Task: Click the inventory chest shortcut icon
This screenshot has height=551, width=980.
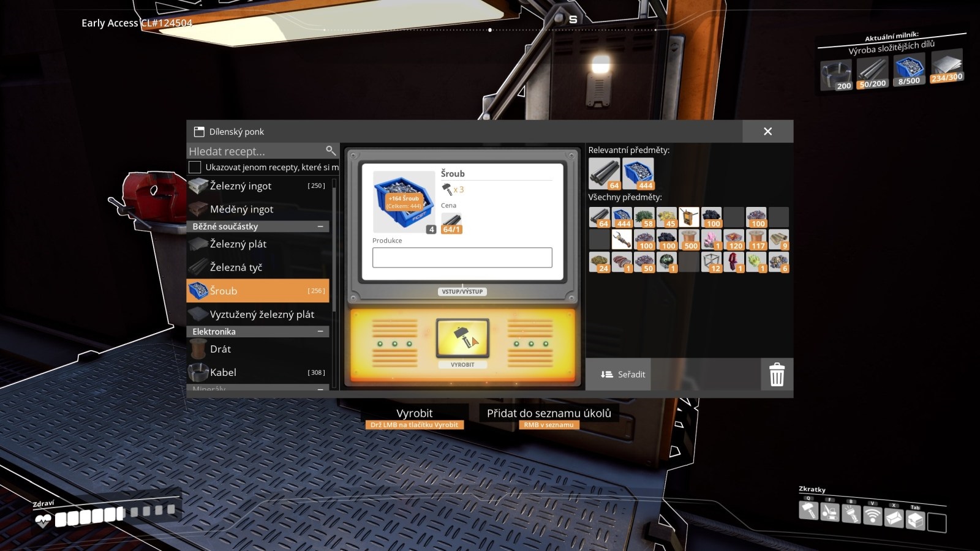Action: (x=915, y=520)
